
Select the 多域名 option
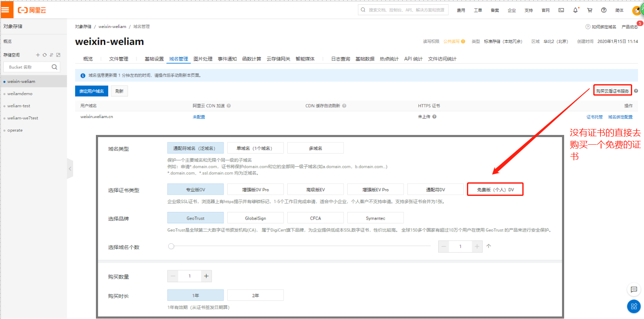coord(315,148)
